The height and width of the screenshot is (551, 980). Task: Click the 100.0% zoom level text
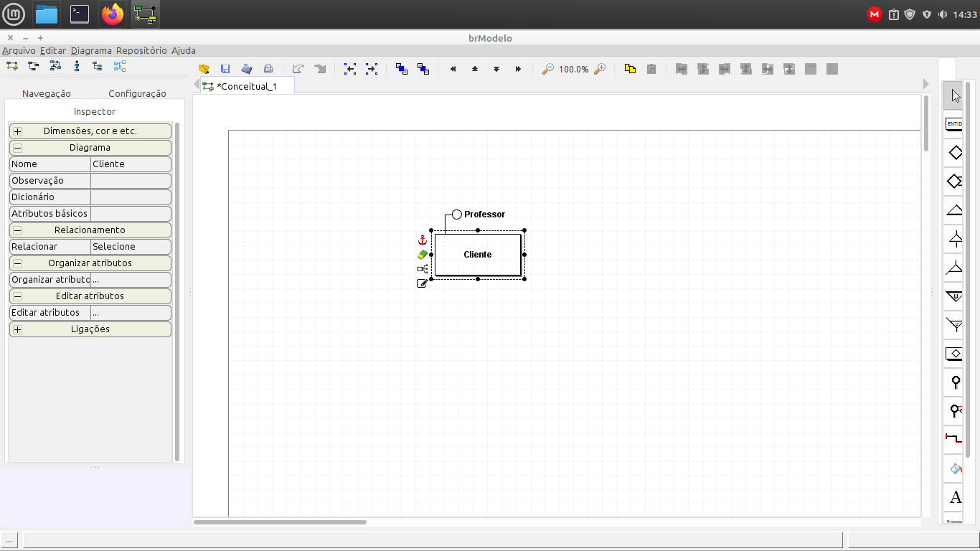coord(573,70)
